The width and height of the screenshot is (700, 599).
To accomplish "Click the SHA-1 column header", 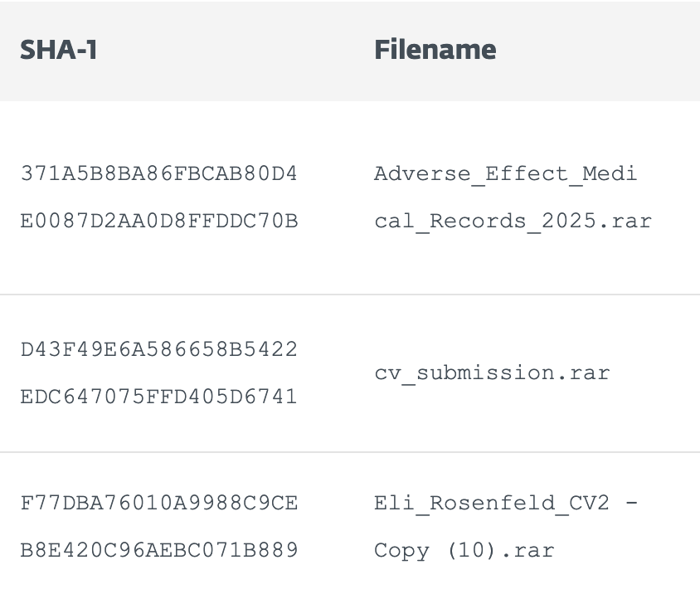I will click(59, 51).
